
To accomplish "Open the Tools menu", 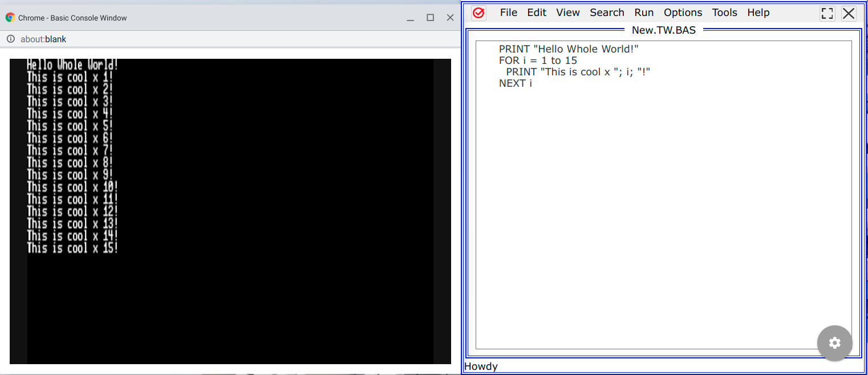I will (x=724, y=13).
